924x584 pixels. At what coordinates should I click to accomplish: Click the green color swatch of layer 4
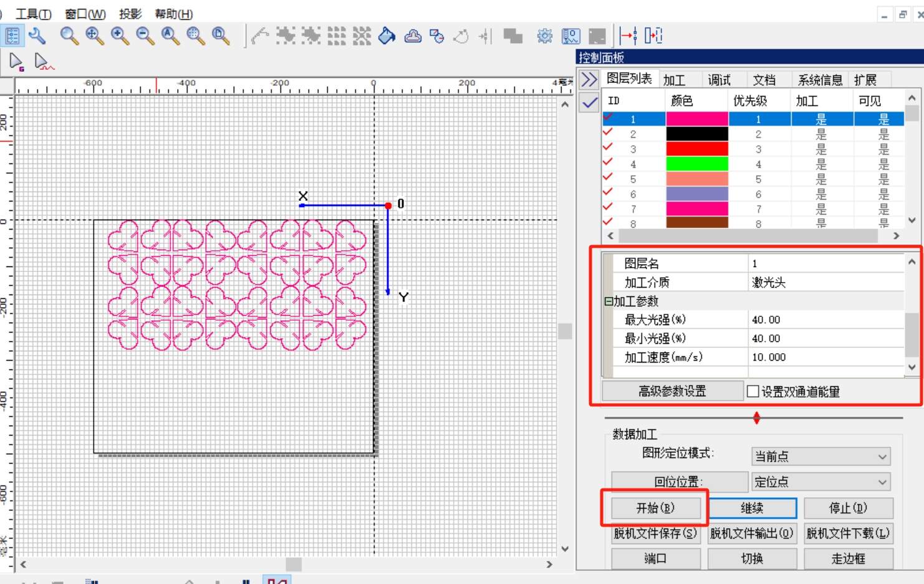pyautogui.click(x=697, y=164)
